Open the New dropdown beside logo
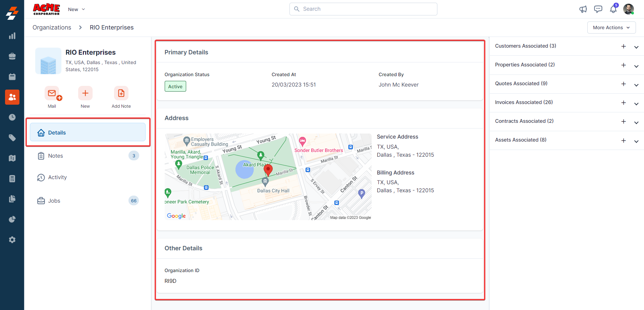This screenshot has width=644, height=310. (x=76, y=9)
